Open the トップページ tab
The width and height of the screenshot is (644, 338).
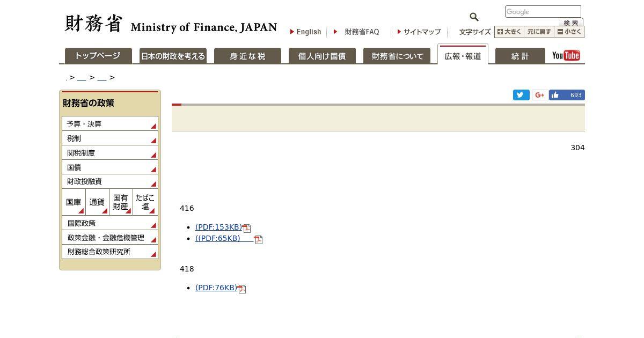pos(98,56)
